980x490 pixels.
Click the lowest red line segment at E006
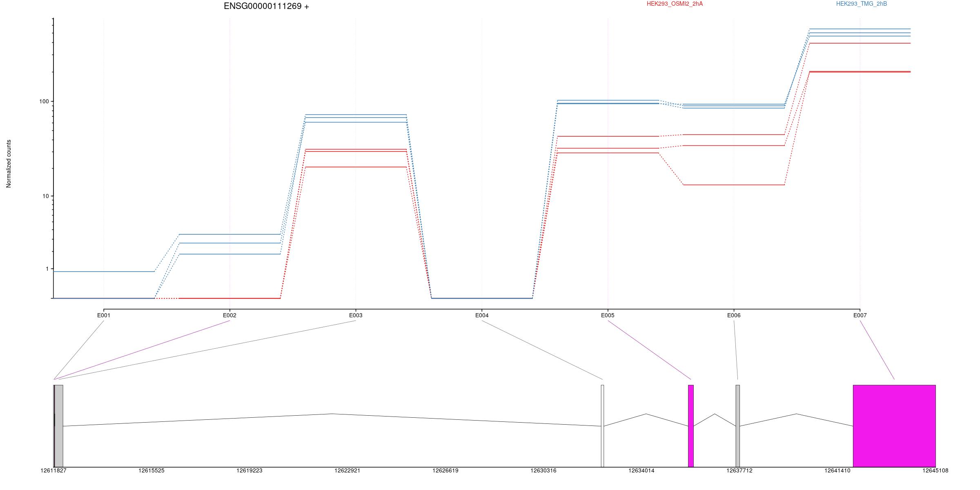pos(734,185)
